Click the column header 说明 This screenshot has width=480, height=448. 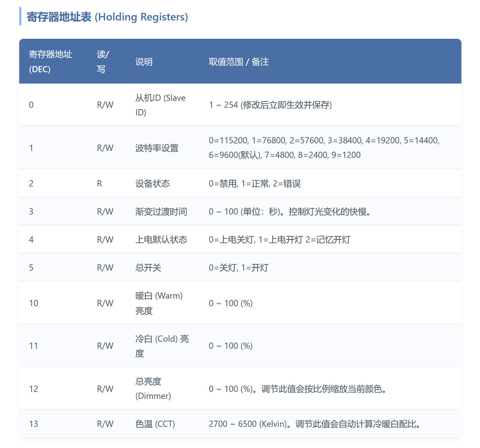[144, 62]
